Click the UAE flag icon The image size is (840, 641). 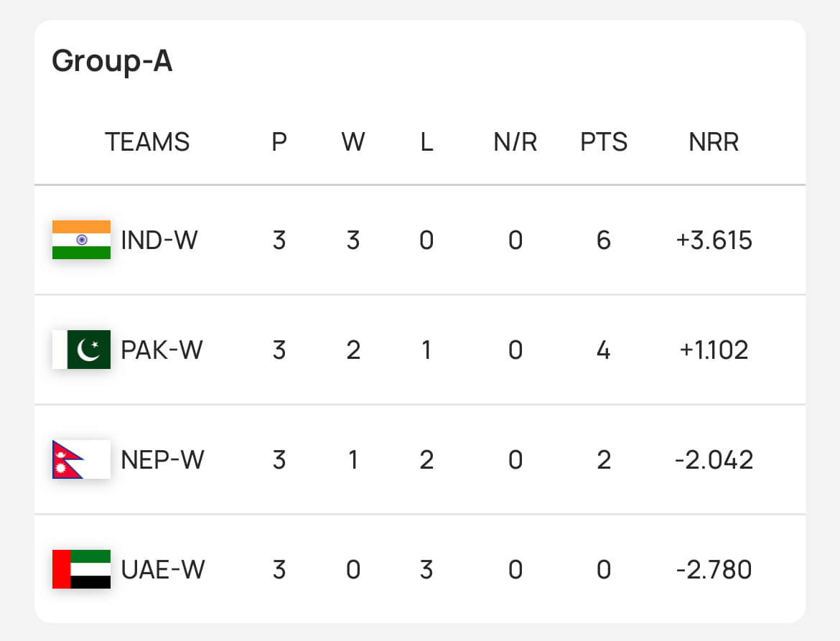point(81,569)
